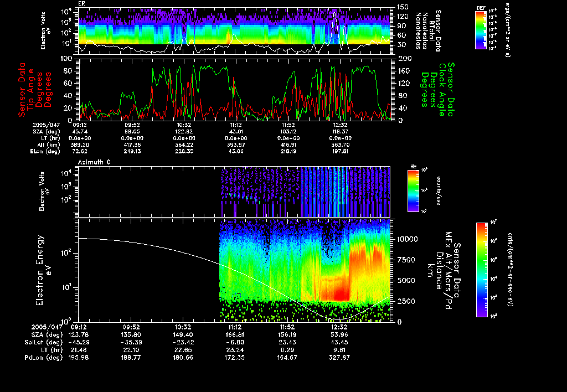The width and height of the screenshot is (567, 392).
Task: Click the 'DEF' color bar title
Action: [x=481, y=8]
